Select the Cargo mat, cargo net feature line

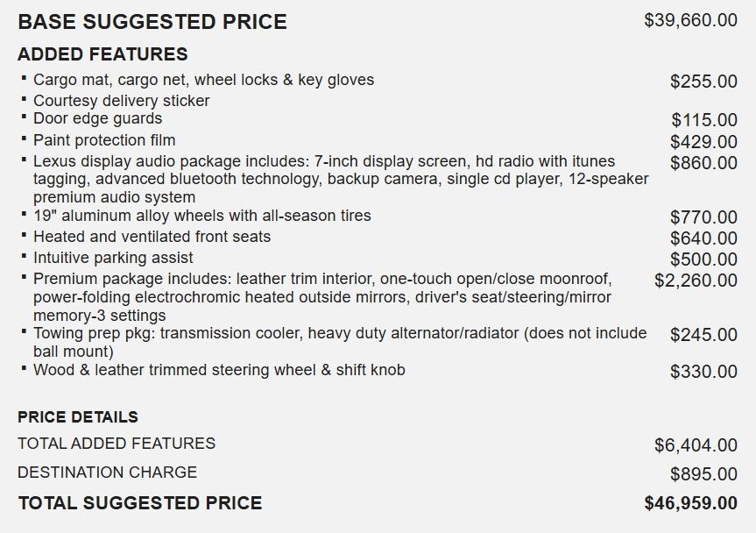pyautogui.click(x=203, y=80)
